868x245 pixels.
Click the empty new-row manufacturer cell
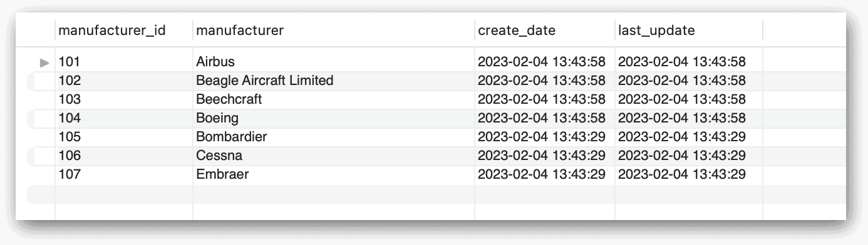tap(333, 194)
